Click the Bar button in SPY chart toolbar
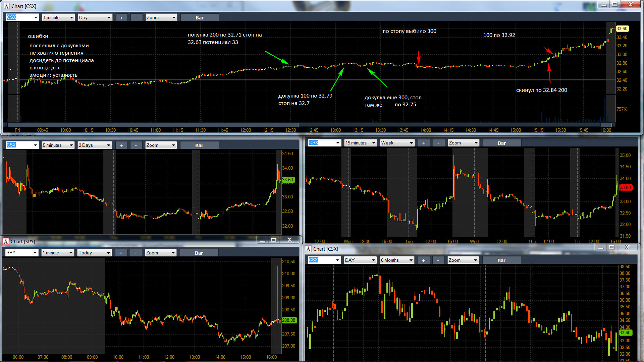The width and height of the screenshot is (644, 362). click(199, 253)
